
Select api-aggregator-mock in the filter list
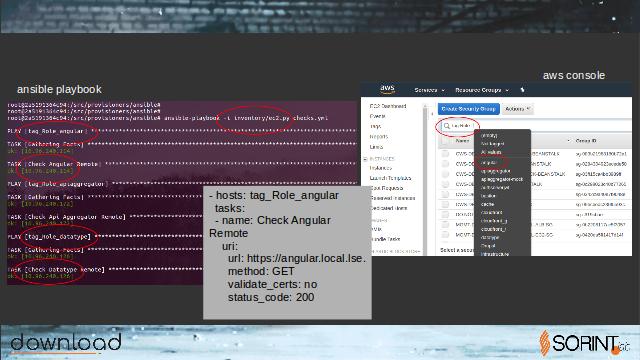(502, 180)
